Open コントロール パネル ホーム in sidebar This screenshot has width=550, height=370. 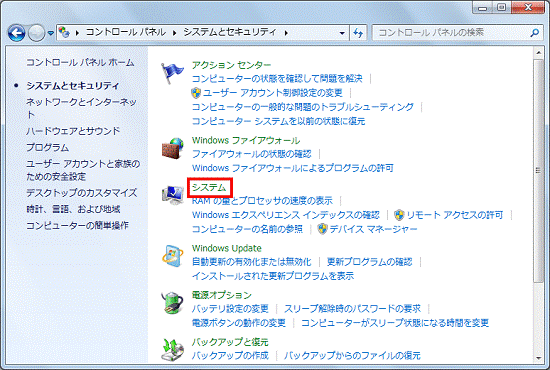(80, 62)
